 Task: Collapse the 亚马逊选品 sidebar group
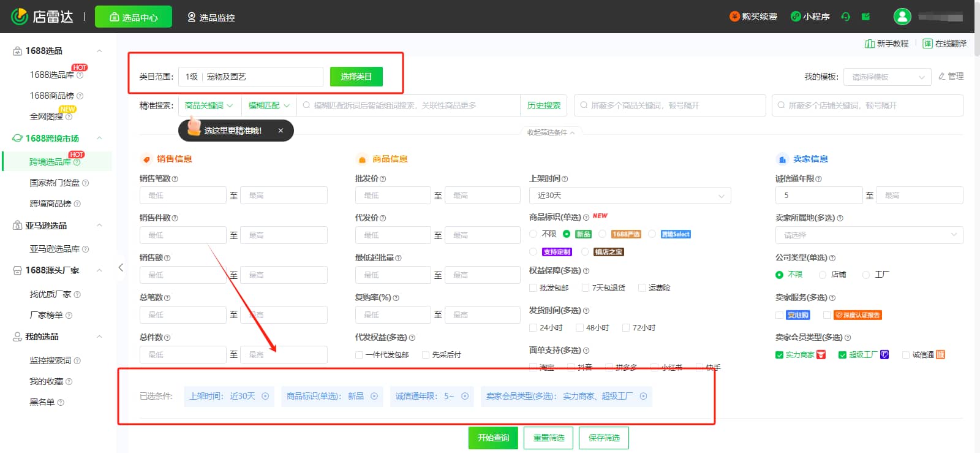point(99,226)
